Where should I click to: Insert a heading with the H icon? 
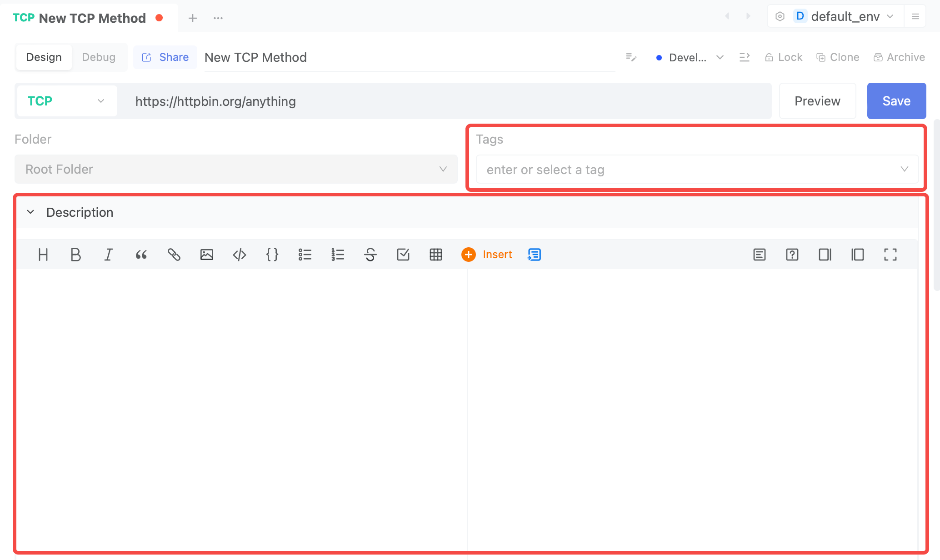[x=43, y=255]
